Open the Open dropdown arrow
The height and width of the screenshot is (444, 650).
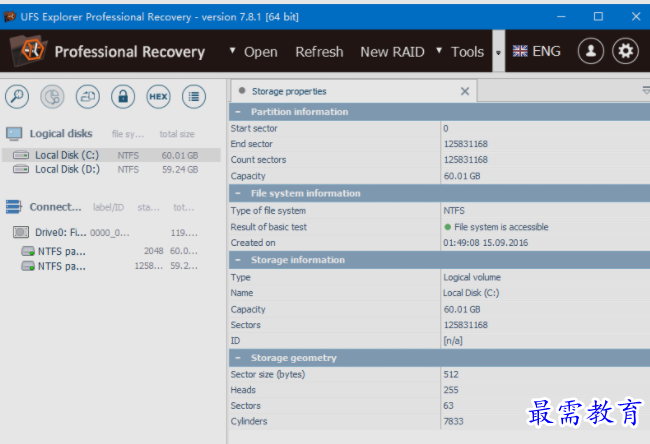[233, 51]
